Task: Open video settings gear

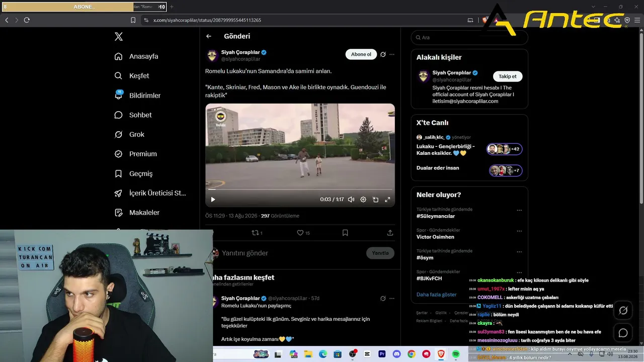Action: pos(363,200)
